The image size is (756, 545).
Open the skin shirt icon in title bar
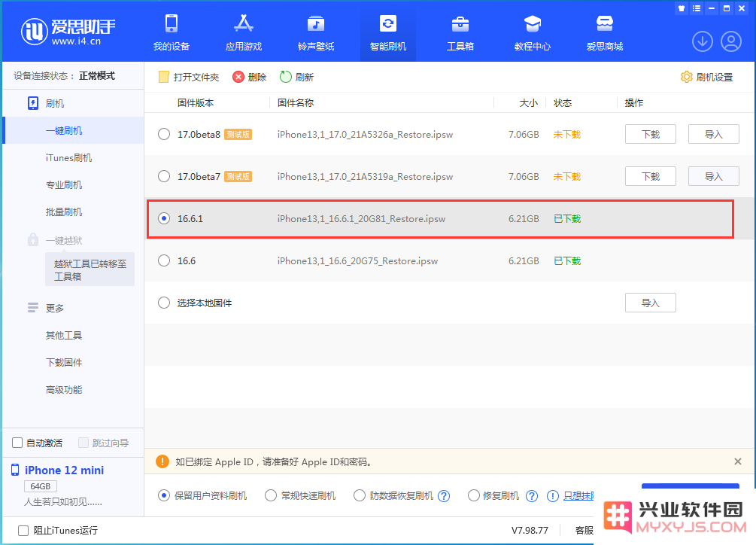tap(682, 8)
